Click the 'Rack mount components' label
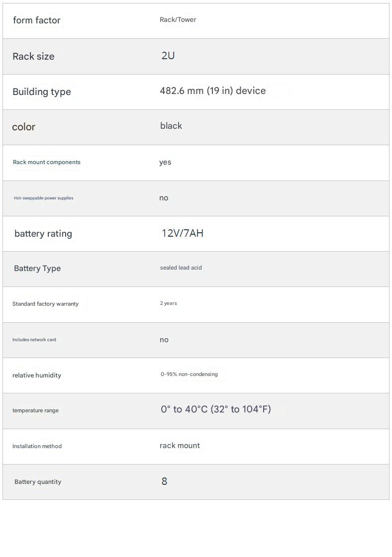The image size is (392, 557). 46,162
